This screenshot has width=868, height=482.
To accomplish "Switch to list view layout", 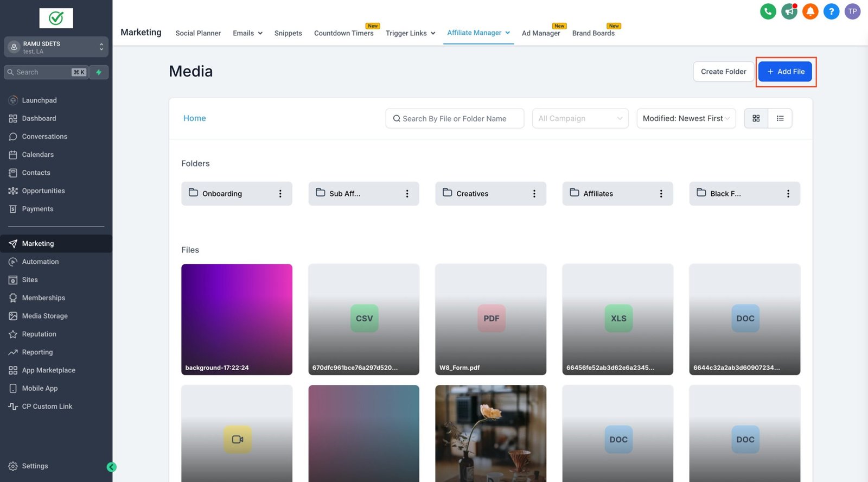I will 780,118.
